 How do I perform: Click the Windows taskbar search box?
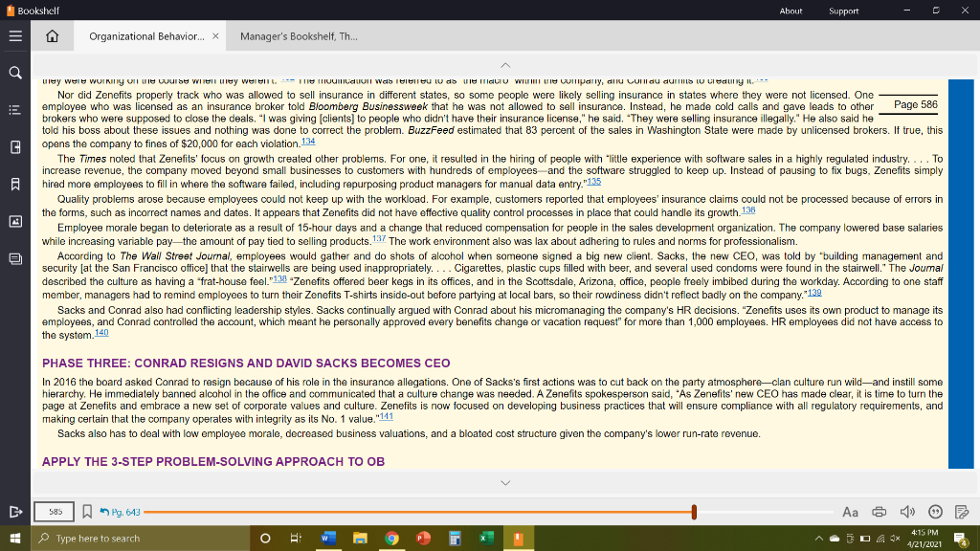point(141,538)
